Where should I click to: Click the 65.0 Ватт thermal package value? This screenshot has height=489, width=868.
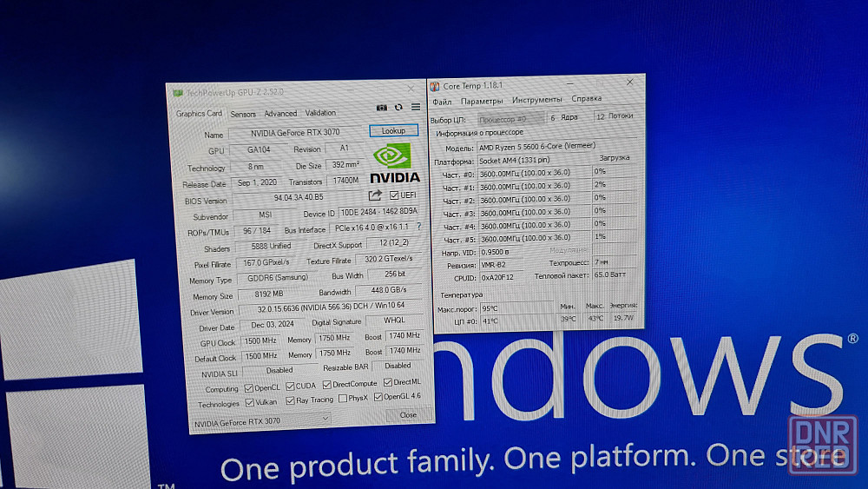(x=615, y=274)
